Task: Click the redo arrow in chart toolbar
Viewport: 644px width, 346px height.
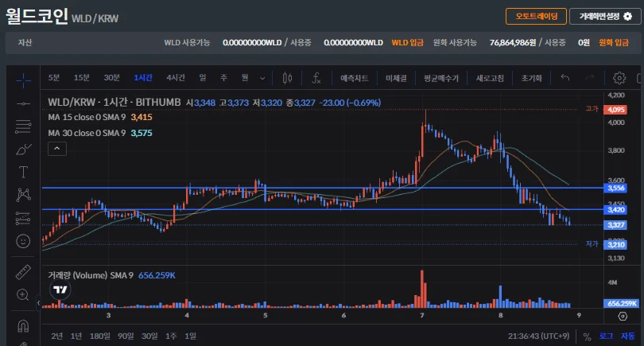Action: 590,77
